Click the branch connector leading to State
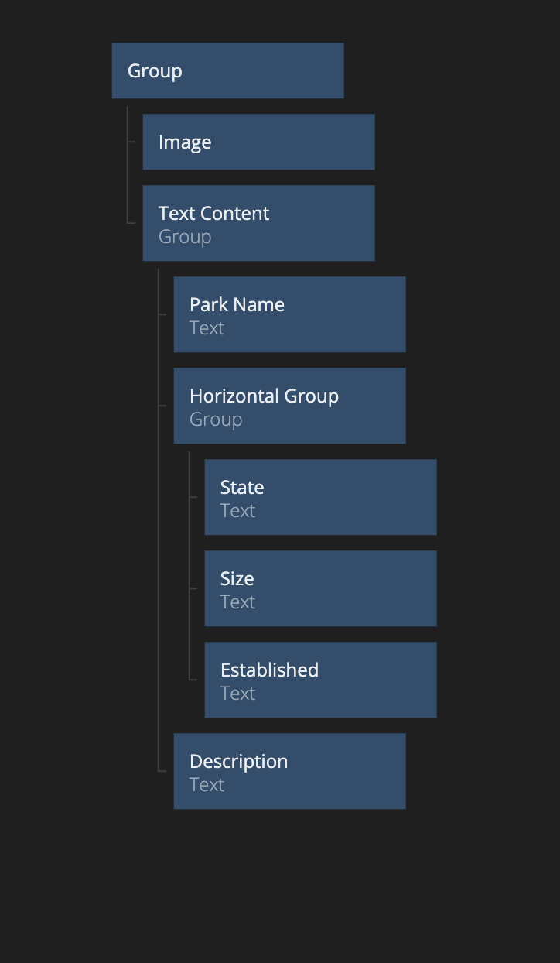Viewport: 560px width, 963px height. (x=193, y=497)
